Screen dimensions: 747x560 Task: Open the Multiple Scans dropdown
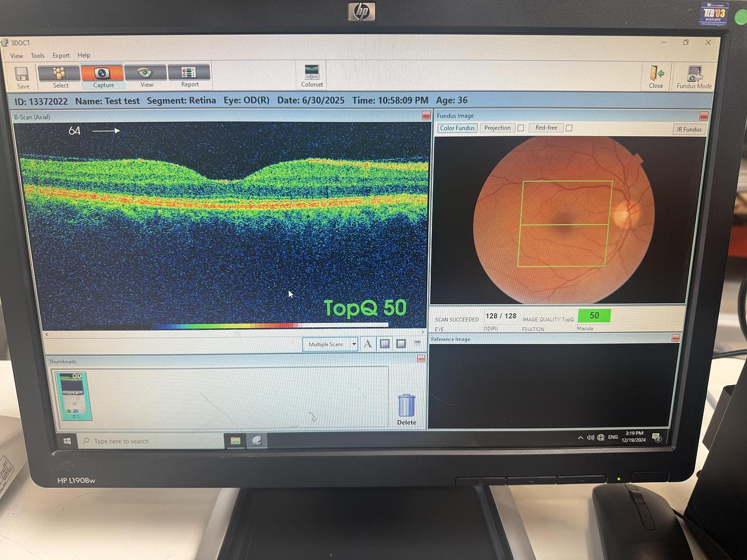coord(354,343)
